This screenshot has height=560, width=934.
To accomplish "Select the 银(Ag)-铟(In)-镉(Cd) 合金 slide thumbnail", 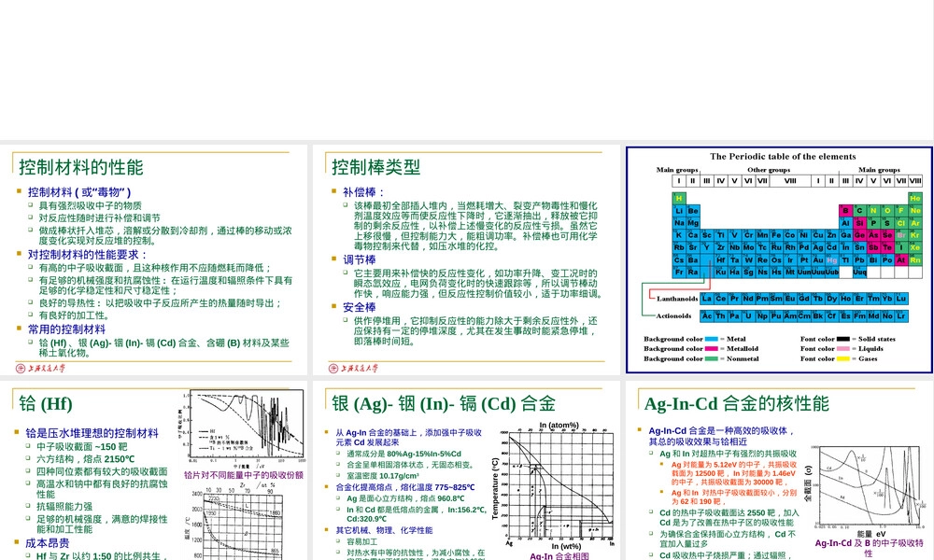I will [x=466, y=470].
